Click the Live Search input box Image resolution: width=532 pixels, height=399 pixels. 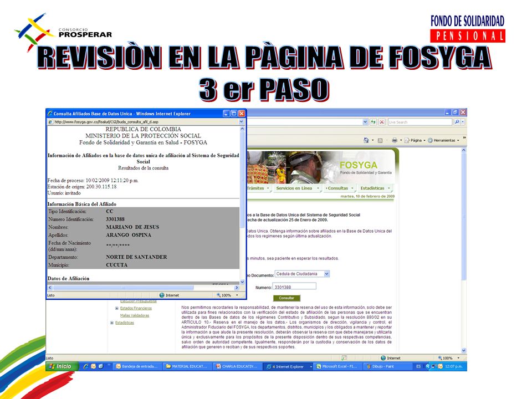(x=420, y=122)
